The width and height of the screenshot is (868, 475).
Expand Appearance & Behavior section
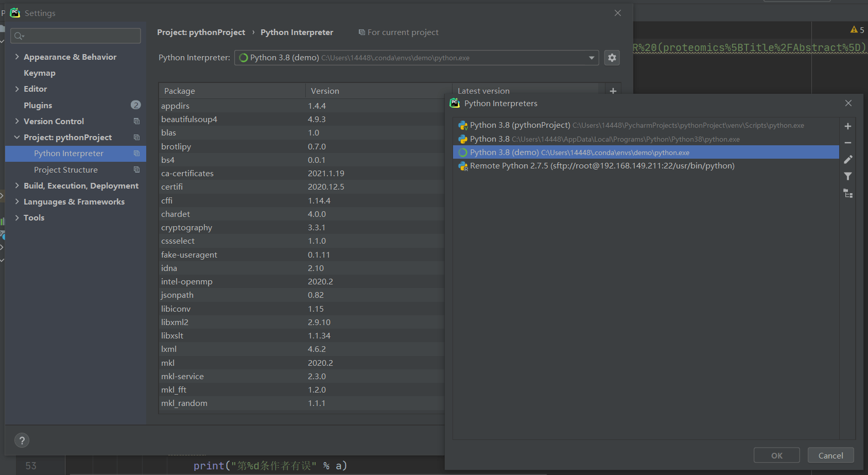[x=17, y=57]
